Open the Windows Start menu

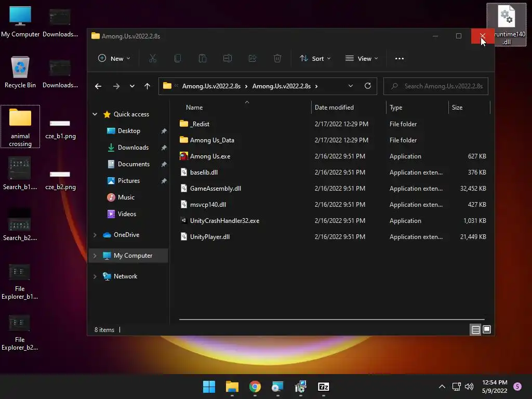click(x=209, y=387)
